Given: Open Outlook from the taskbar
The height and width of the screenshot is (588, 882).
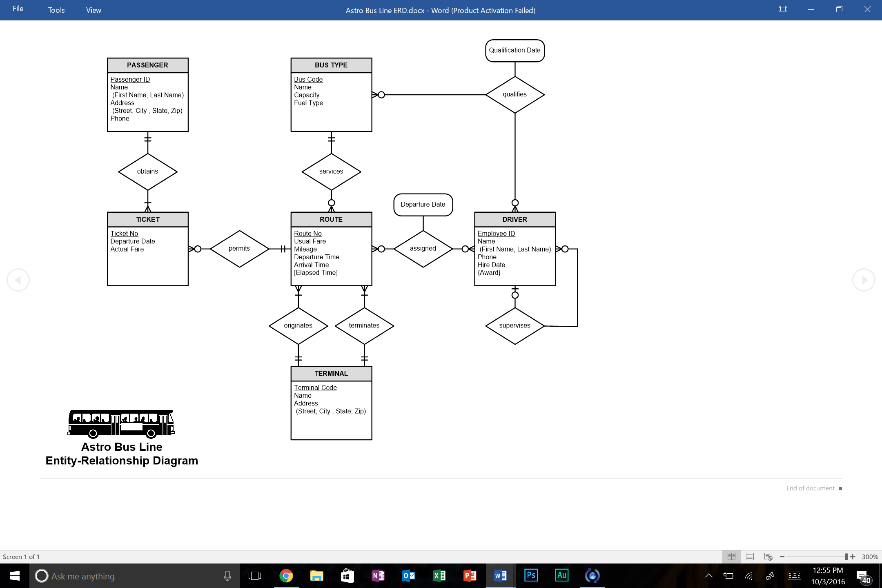Looking at the screenshot, I should tap(408, 576).
